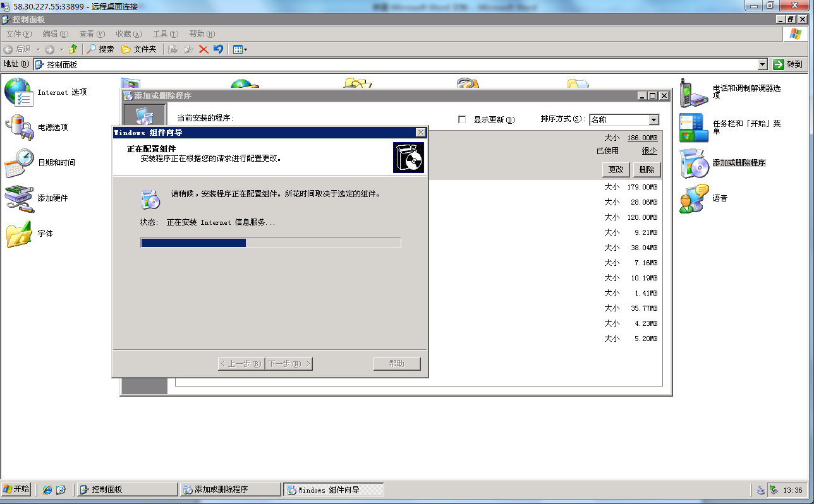Enable the 显示更新 checkbox
The image size is (814, 504).
coord(462,119)
